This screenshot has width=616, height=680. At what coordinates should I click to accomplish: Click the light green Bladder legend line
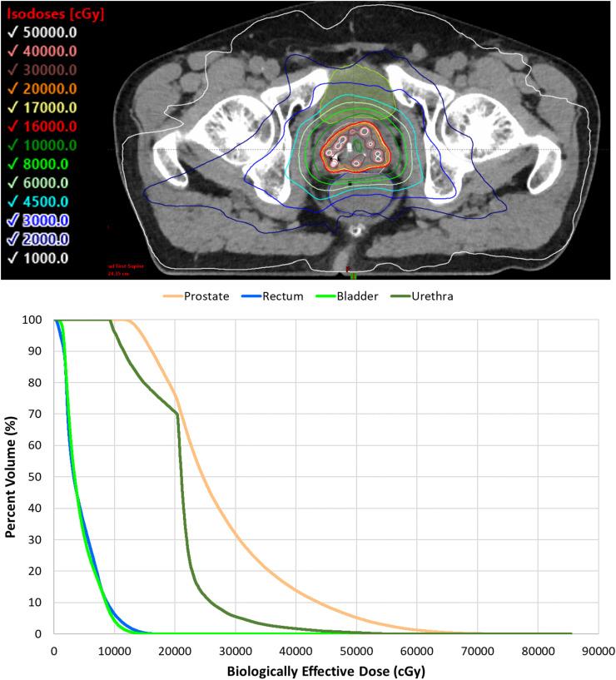point(325,296)
